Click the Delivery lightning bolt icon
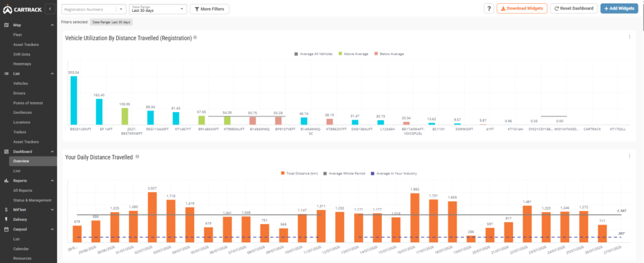644x263 pixels. click(x=6, y=220)
